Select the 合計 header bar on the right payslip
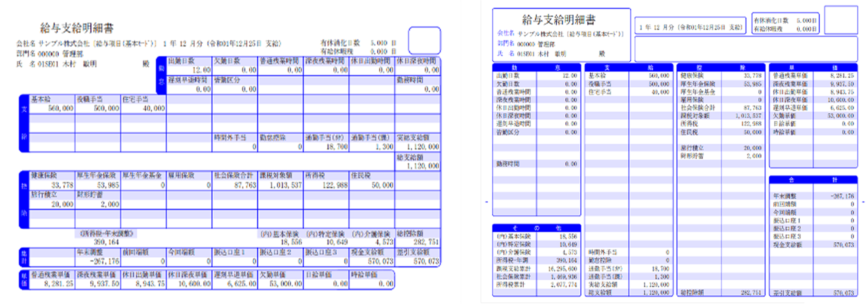The height and width of the screenshot is (304, 868). pyautogui.click(x=813, y=180)
